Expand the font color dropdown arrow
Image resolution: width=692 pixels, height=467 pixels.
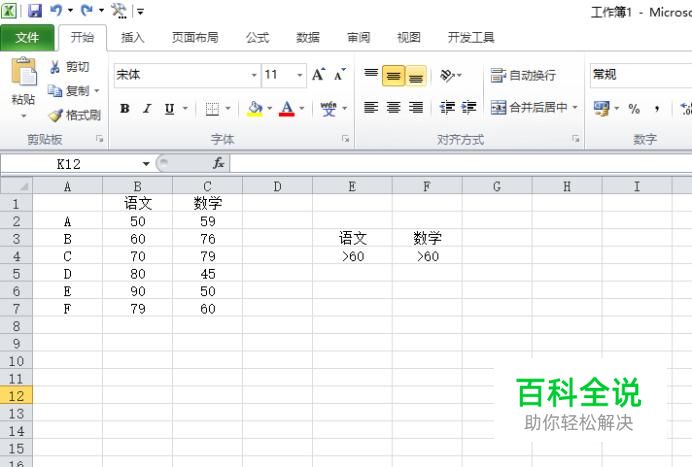pyautogui.click(x=302, y=109)
